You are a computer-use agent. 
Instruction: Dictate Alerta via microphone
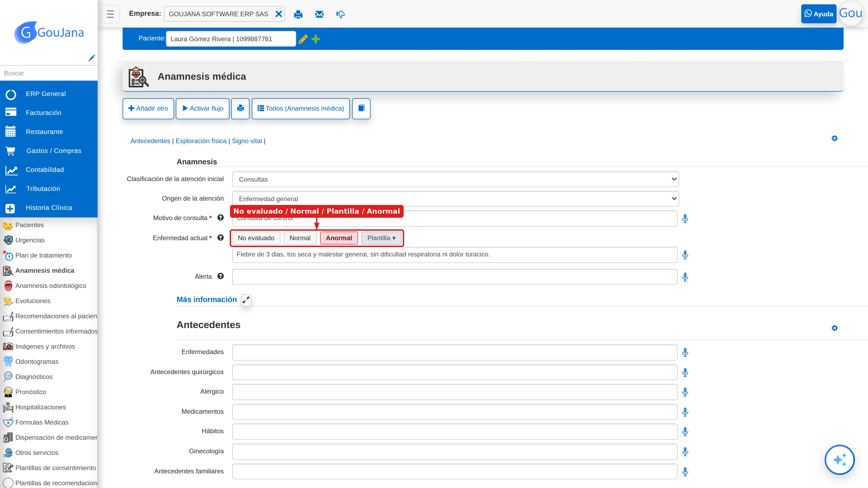685,277
